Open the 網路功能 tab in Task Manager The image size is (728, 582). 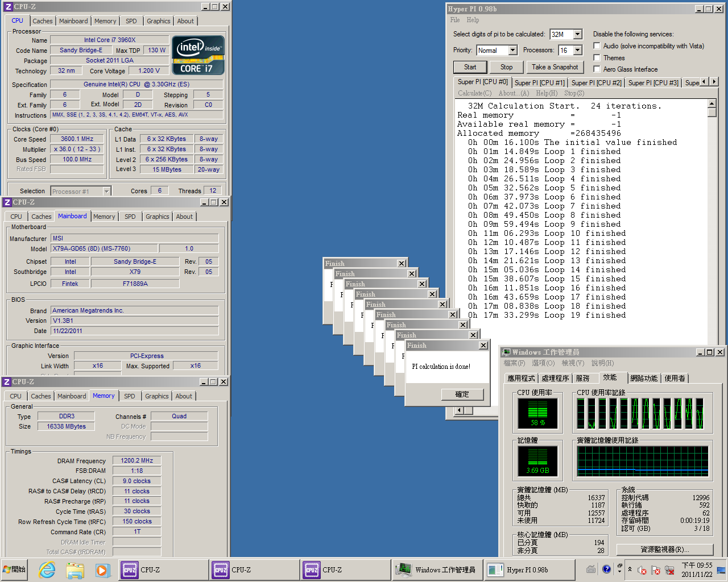pyautogui.click(x=644, y=378)
